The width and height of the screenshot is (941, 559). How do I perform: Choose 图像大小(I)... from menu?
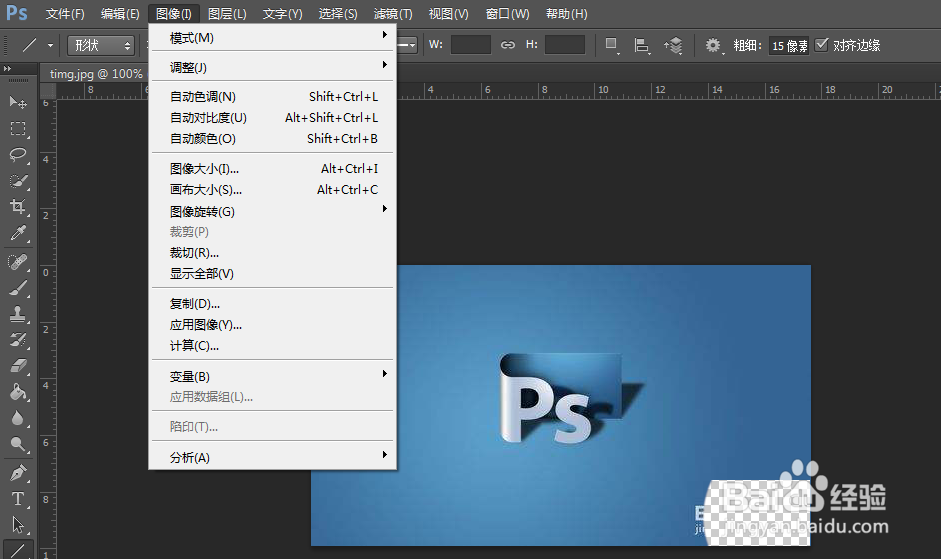(x=272, y=169)
